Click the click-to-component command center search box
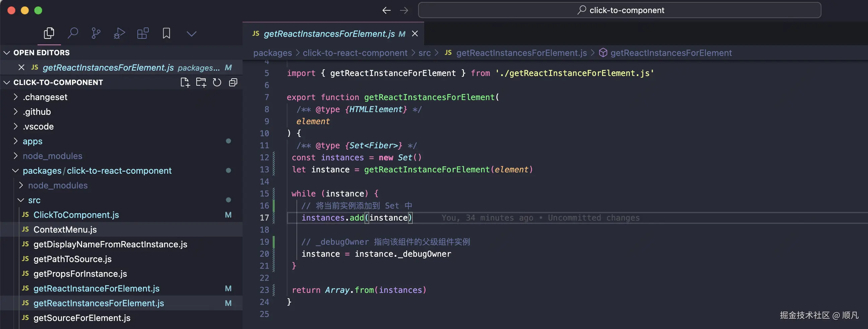 tap(619, 10)
